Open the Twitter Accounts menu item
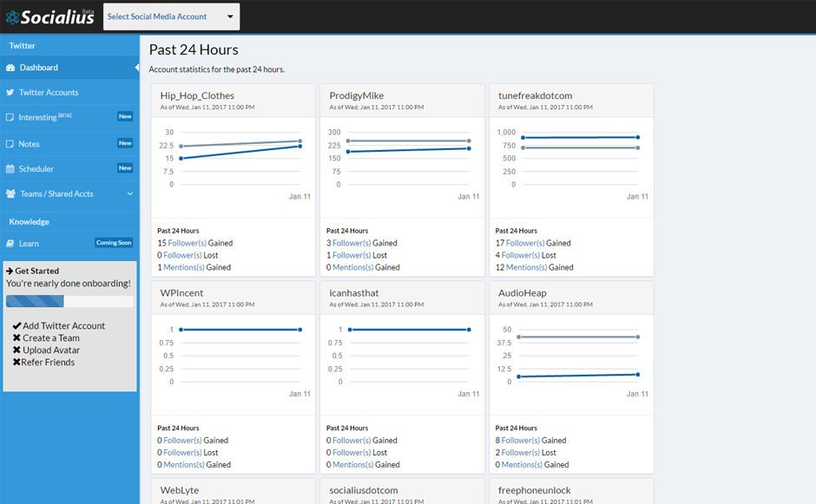 (x=49, y=93)
